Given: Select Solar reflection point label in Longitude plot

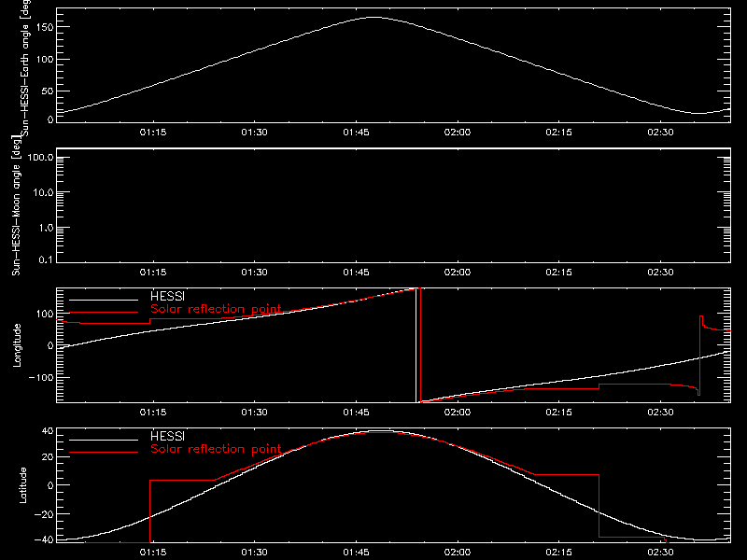Looking at the screenshot, I should tap(216, 309).
